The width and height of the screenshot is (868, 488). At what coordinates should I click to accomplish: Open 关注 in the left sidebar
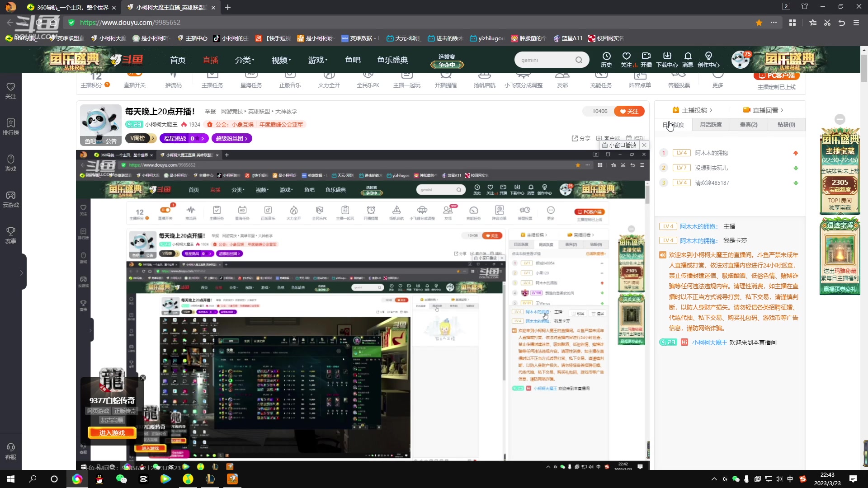coord(11,90)
